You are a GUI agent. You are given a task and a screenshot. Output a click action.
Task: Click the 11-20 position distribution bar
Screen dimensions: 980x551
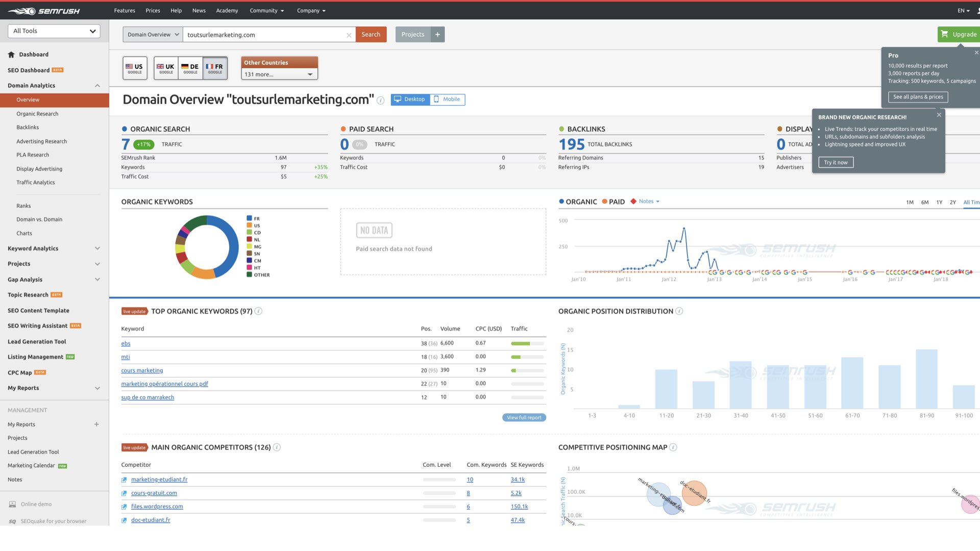pyautogui.click(x=666, y=389)
